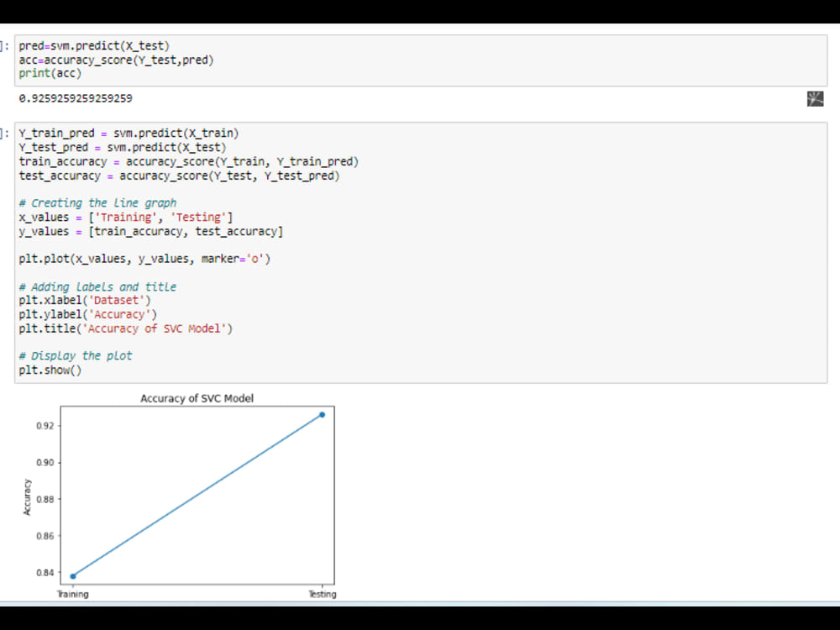Click the "plt.xlabel('Dataset')" line
Image resolution: width=840 pixels, height=630 pixels.
85,301
